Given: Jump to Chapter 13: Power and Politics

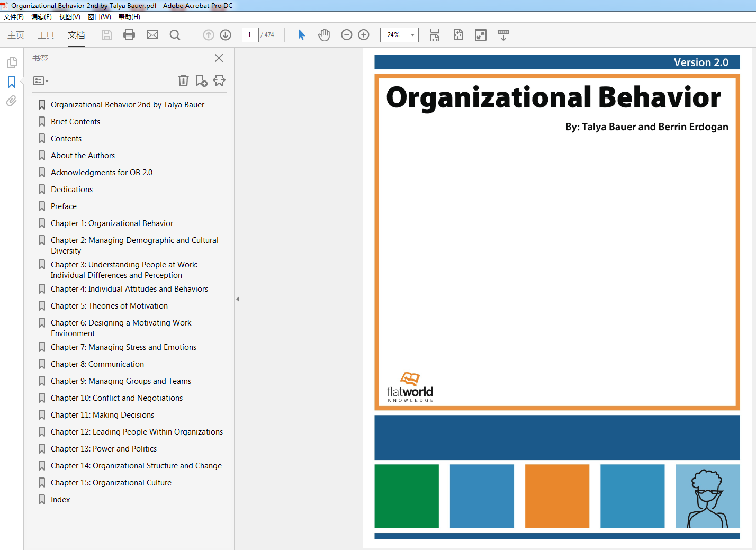Looking at the screenshot, I should (104, 449).
